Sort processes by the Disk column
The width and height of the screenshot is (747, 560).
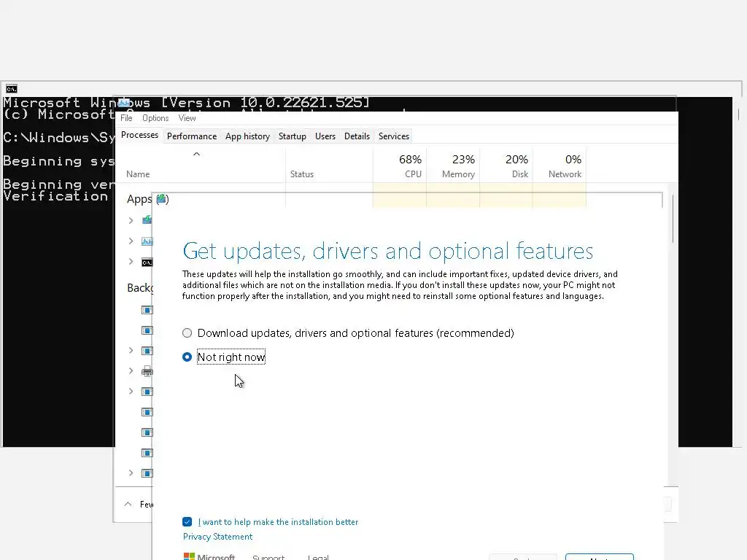pos(506,166)
